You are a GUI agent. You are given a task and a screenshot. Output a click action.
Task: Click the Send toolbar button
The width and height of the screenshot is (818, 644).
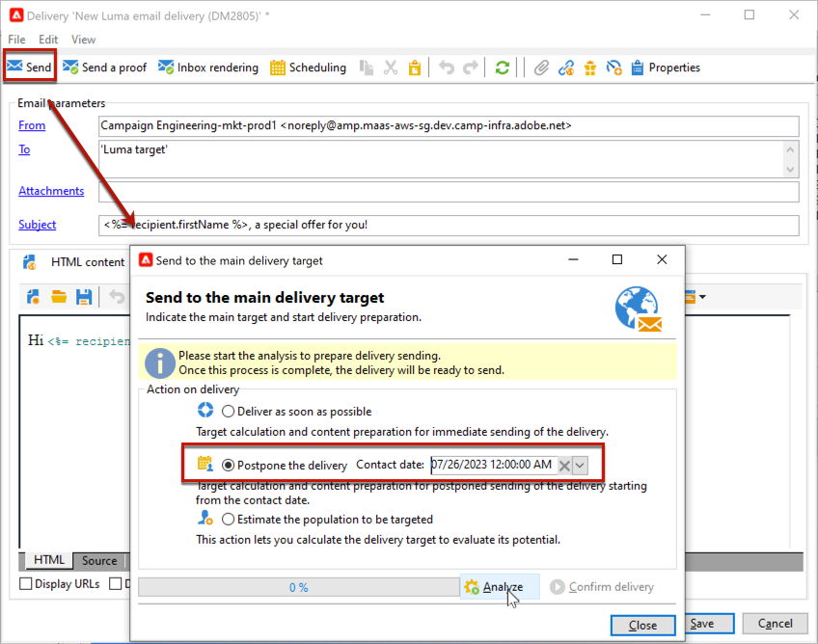(x=29, y=67)
